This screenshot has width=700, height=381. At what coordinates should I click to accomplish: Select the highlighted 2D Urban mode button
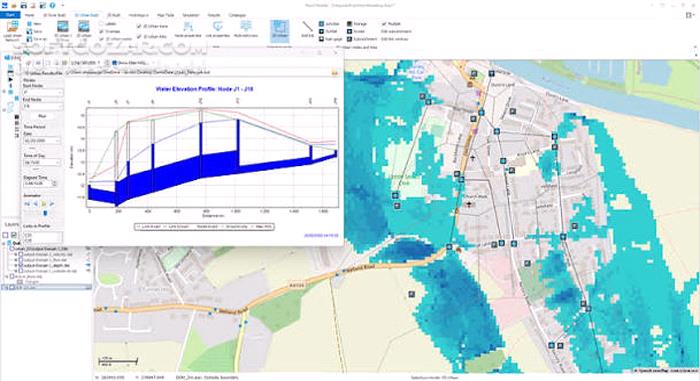tap(279, 31)
